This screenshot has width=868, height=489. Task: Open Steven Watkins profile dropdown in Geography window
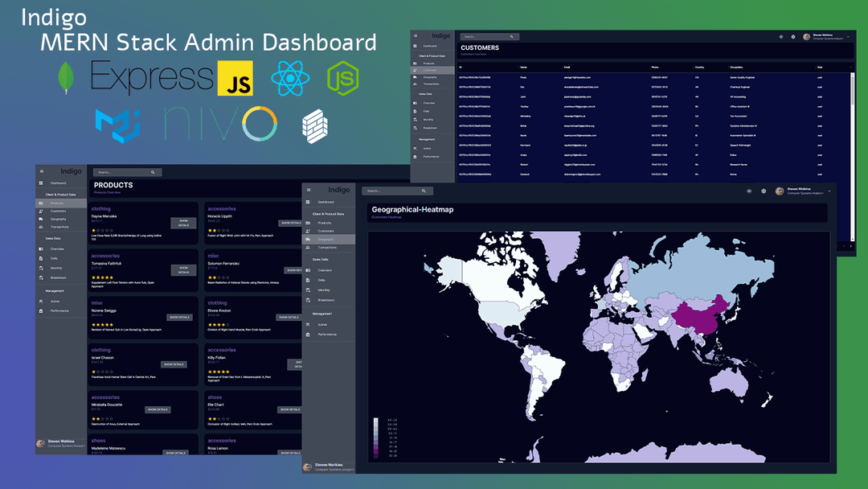(x=829, y=191)
